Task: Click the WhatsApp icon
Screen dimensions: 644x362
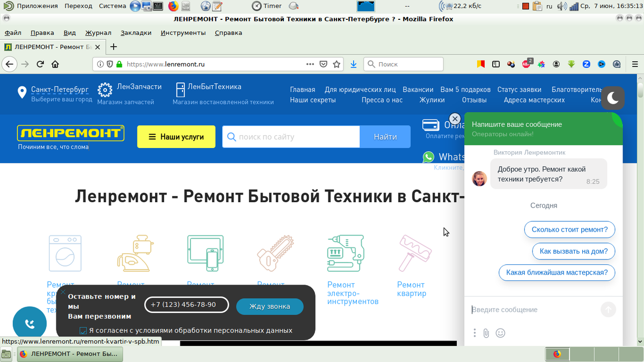Action: (428, 157)
